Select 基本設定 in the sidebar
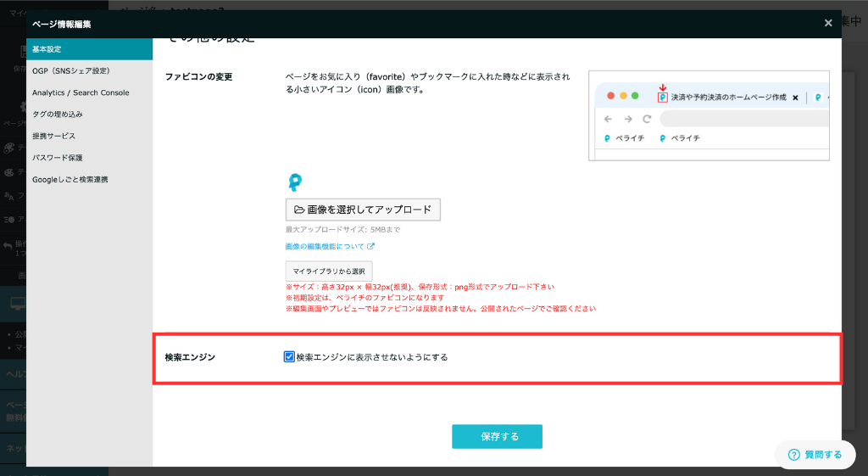 pos(89,49)
